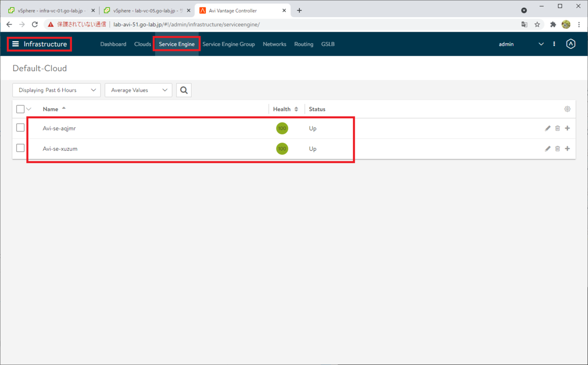Edit Avi-se-aqjmr with pencil icon
Screen dimensions: 588x365
pos(548,128)
